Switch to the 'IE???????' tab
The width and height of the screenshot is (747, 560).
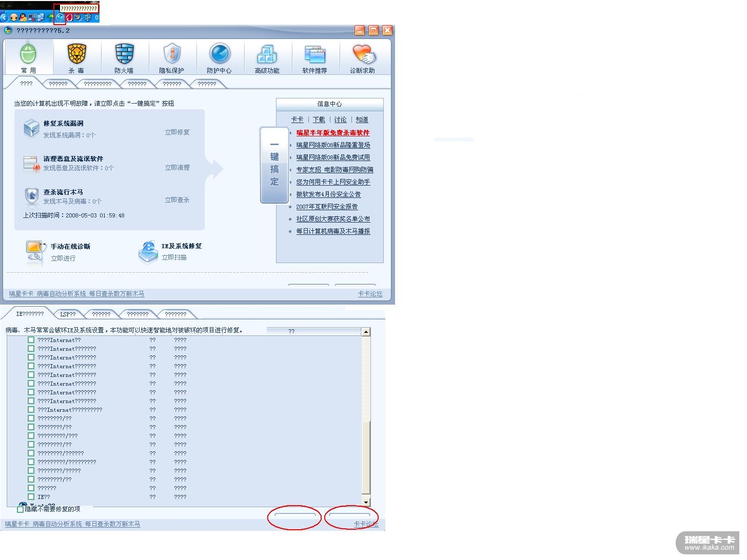30,314
